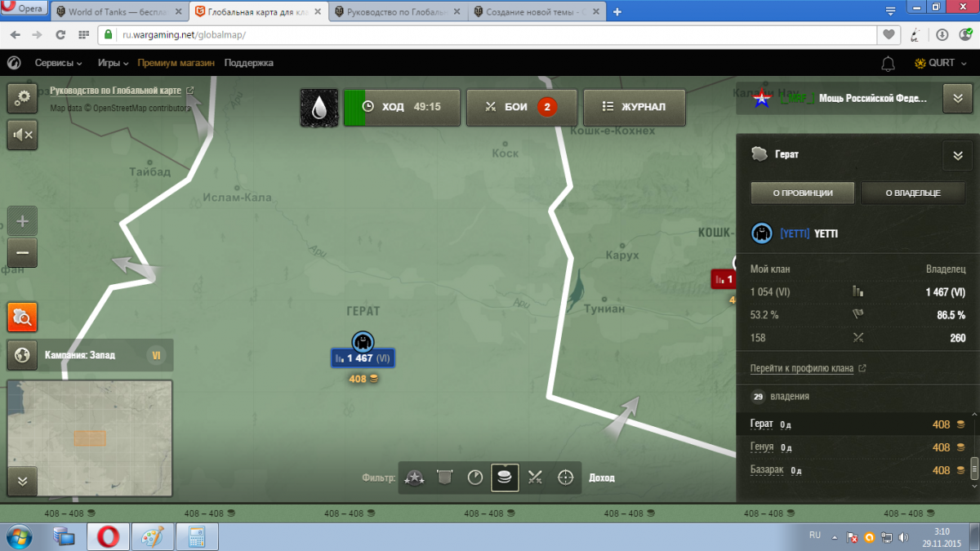The width and height of the screenshot is (980, 551).
Task: Select Генуя row in holdings list
Action: 853,447
